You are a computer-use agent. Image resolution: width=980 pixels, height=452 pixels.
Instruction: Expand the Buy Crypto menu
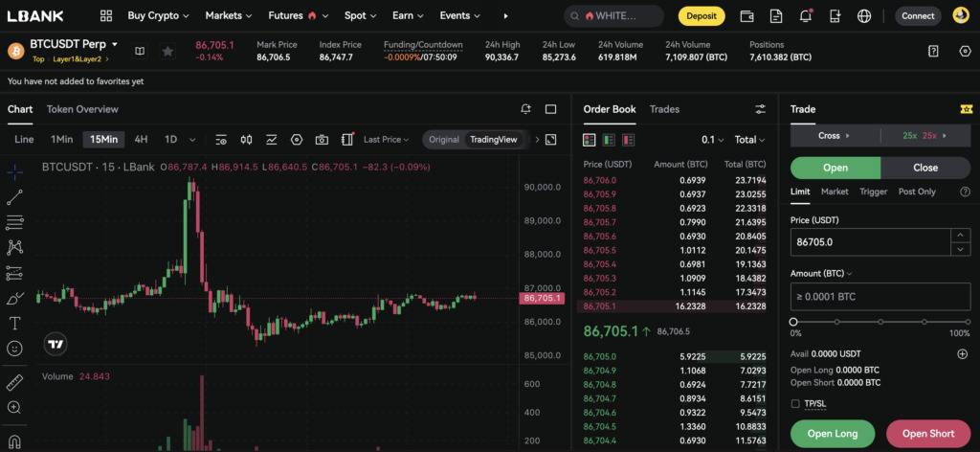coord(158,15)
